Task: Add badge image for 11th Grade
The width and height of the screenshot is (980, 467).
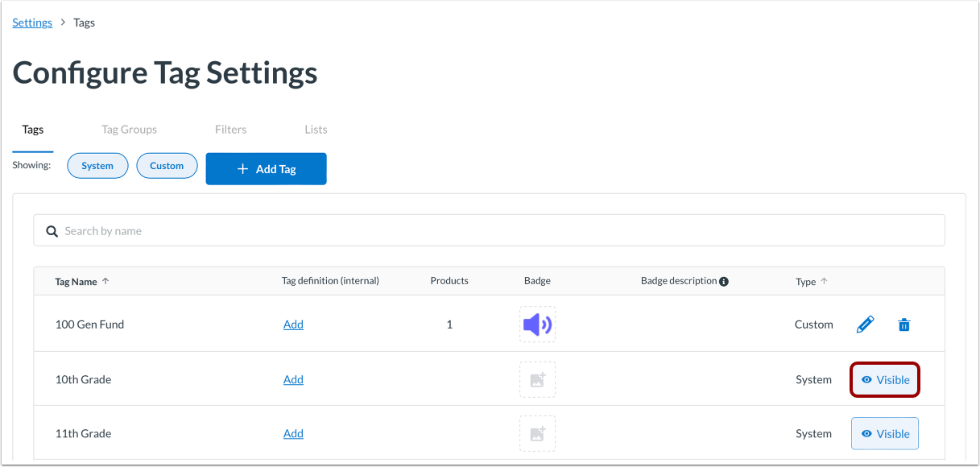Action: pyautogui.click(x=537, y=433)
